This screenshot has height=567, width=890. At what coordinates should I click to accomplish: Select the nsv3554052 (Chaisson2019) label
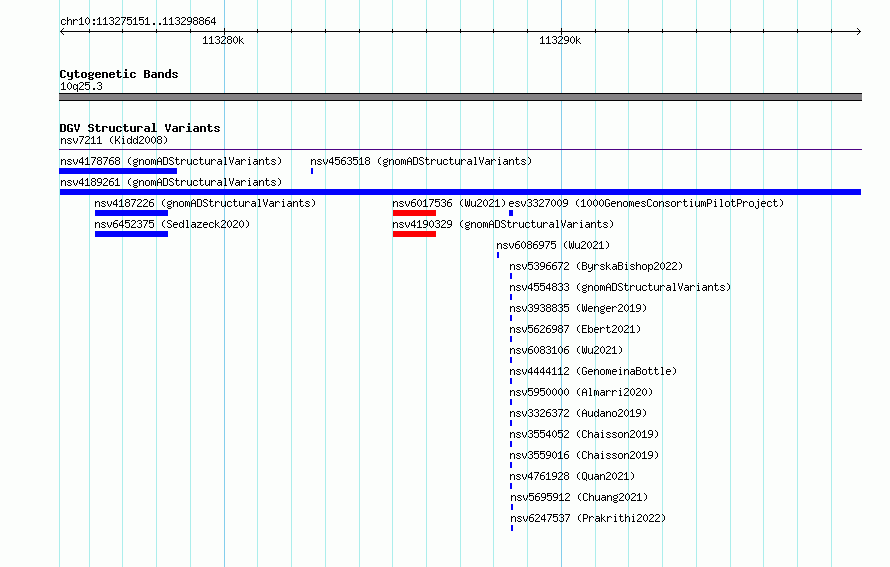point(584,434)
